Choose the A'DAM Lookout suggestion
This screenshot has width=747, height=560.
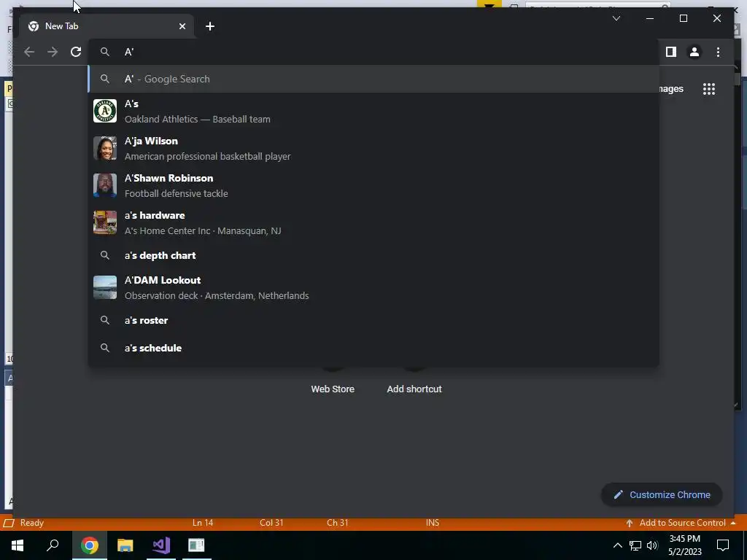tap(373, 287)
